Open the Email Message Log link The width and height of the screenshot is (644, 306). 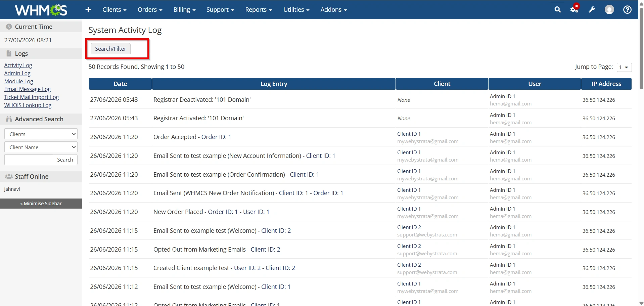click(x=28, y=89)
